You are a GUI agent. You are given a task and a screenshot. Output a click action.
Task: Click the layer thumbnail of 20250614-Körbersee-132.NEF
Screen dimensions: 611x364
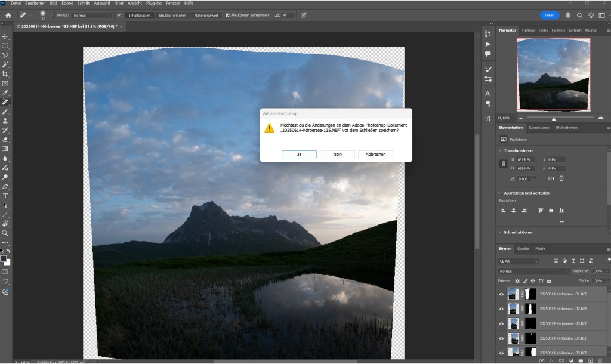(514, 309)
